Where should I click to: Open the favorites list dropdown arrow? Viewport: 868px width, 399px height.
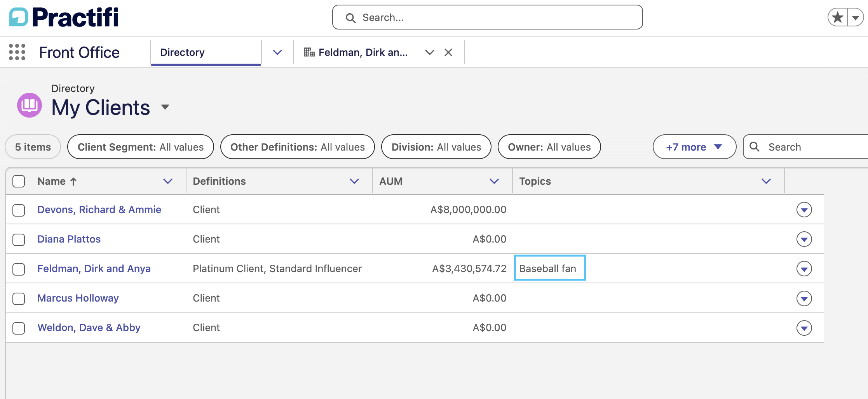[855, 17]
